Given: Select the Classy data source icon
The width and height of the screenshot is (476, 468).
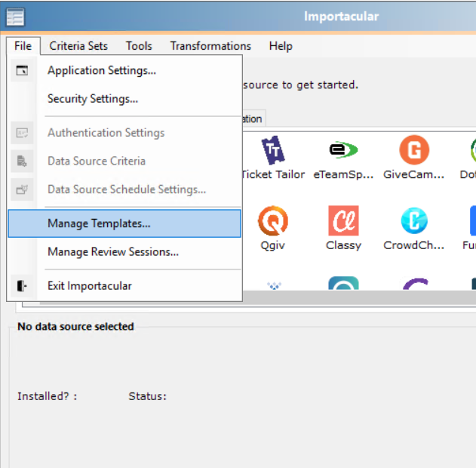Looking at the screenshot, I should click(x=343, y=220).
